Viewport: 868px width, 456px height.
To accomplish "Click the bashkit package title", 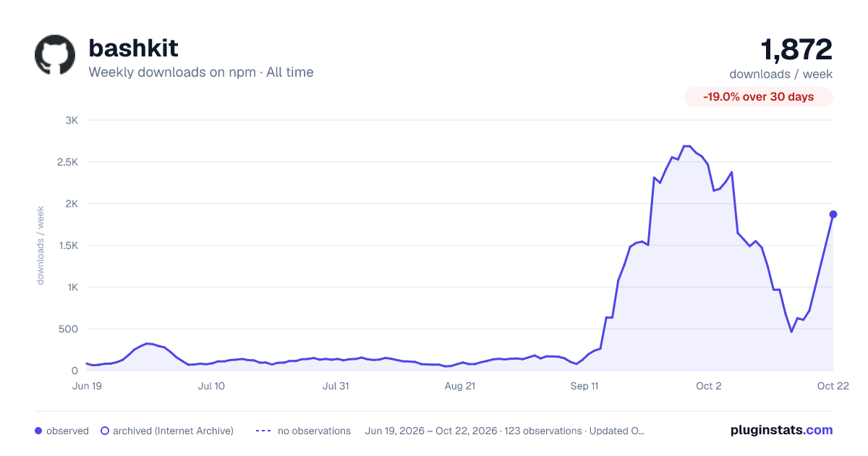I will coord(133,48).
